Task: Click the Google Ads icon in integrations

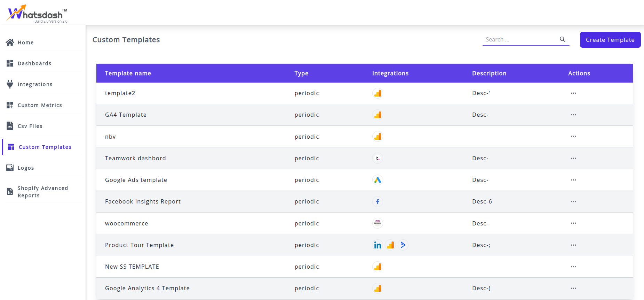Action: 377,180
